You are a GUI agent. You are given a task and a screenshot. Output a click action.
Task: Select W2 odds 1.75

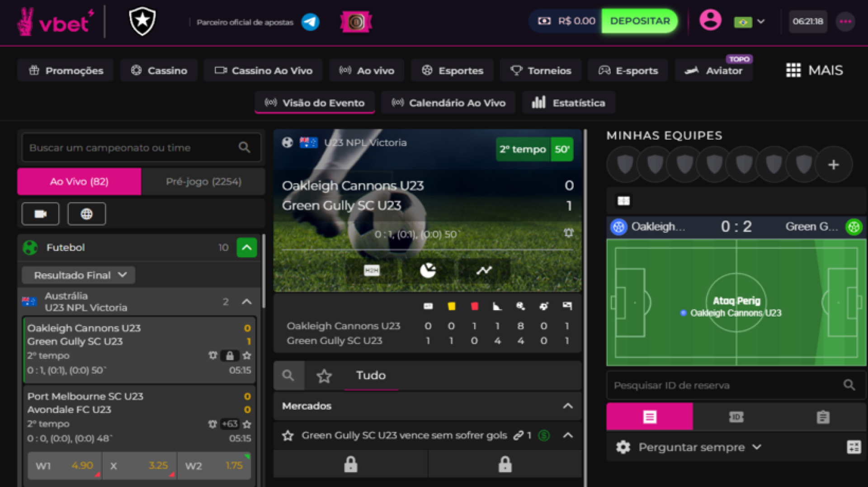coord(214,465)
